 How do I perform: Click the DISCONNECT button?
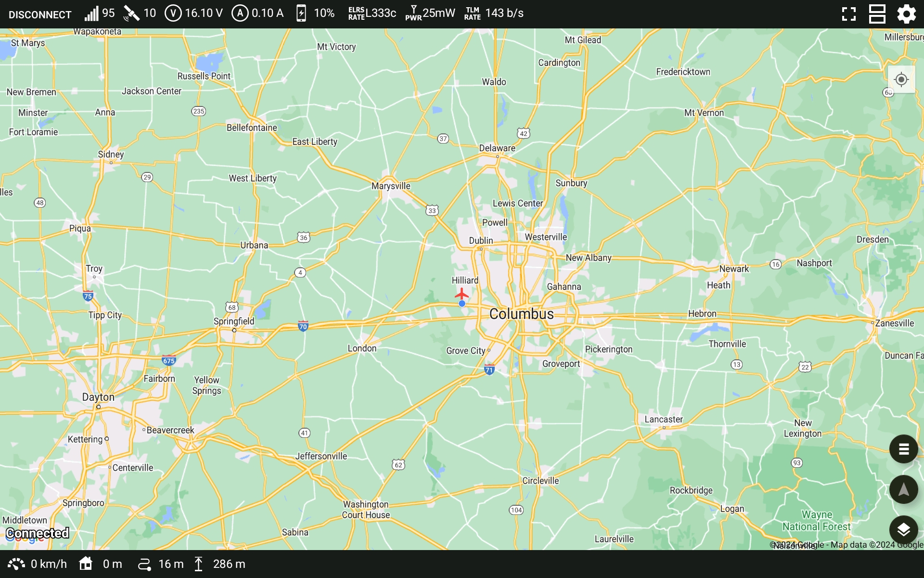click(40, 14)
